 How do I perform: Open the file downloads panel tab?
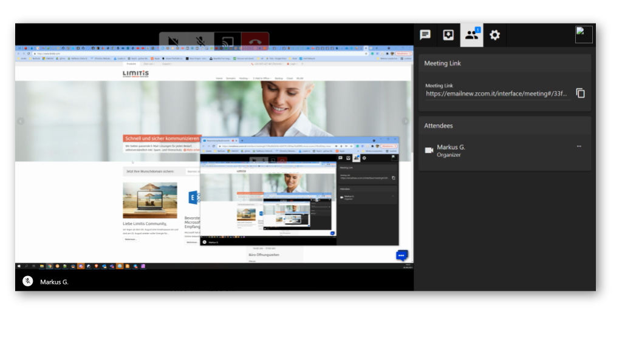448,35
